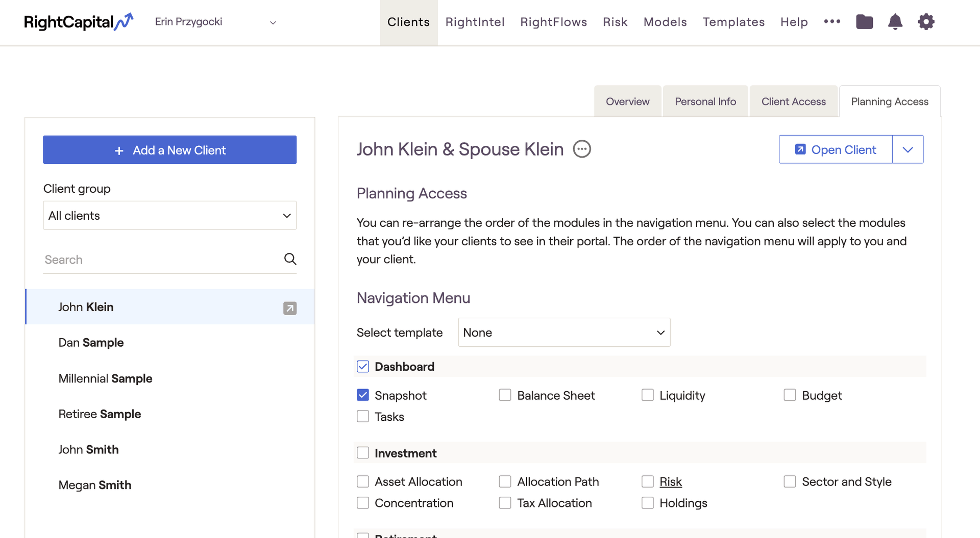
Task: Check the Allocation Path checkbox
Action: coord(505,481)
